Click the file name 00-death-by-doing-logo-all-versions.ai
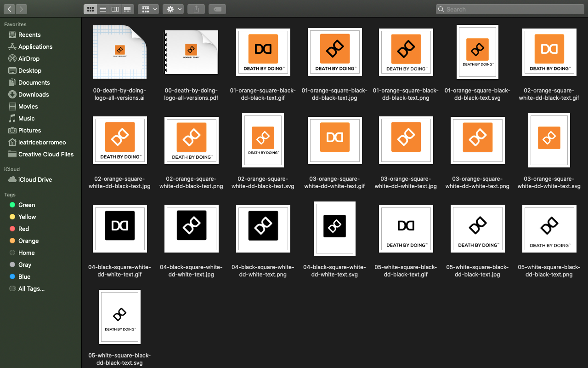 (x=119, y=94)
